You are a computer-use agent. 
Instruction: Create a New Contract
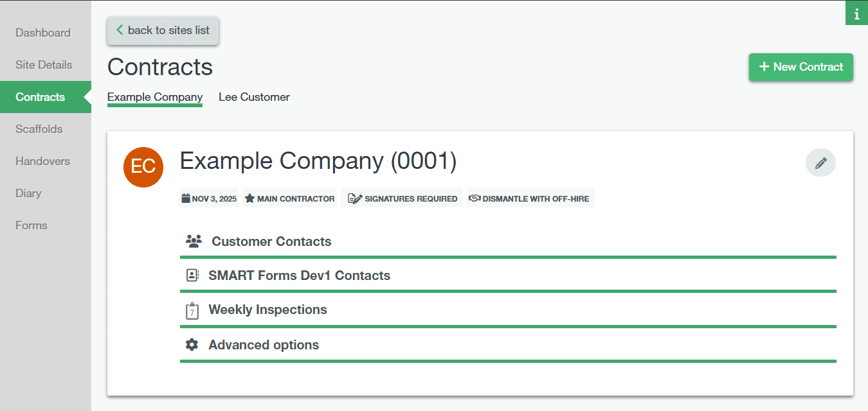[800, 67]
